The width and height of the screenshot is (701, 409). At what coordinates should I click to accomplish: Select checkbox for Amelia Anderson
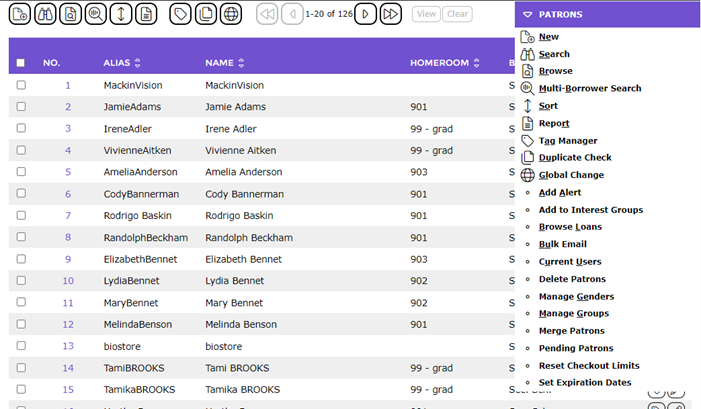(x=21, y=171)
